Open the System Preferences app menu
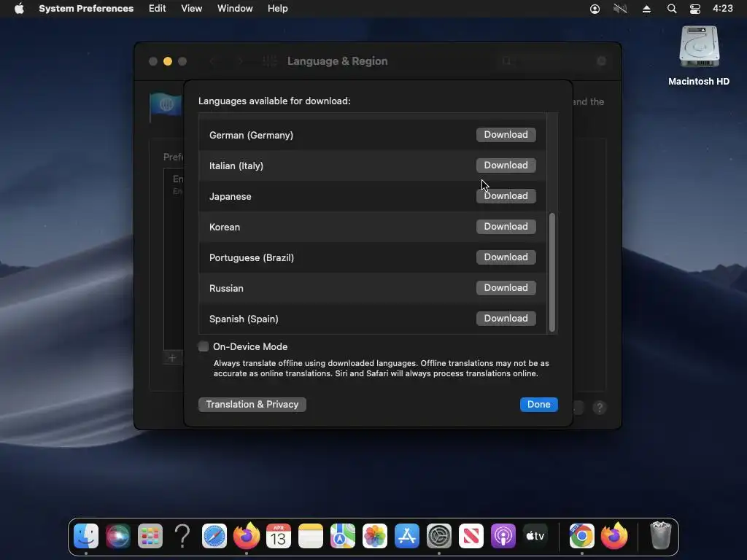This screenshot has height=560, width=747. [x=86, y=9]
